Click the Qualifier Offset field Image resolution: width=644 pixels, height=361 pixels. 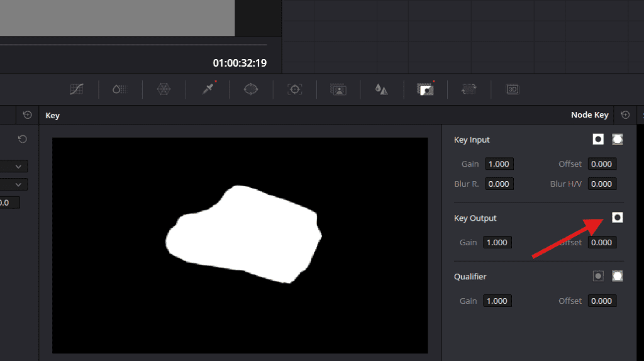(x=602, y=301)
